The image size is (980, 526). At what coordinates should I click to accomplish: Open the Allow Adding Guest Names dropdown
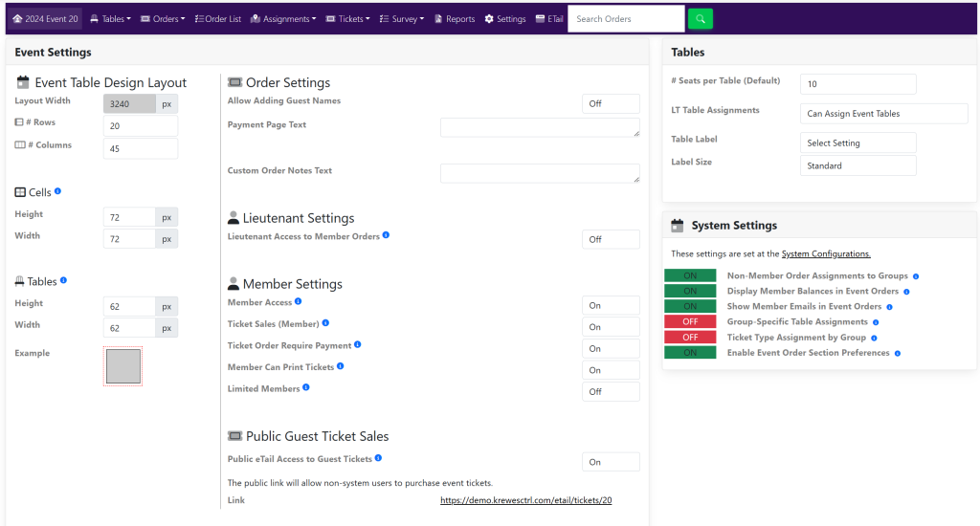click(611, 103)
